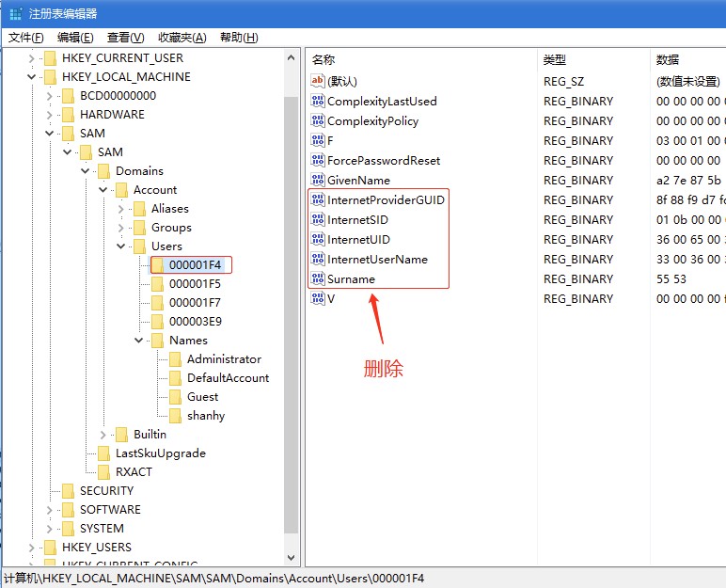Viewport: 726px width, 588px height.
Task: Select the 000001F5 key in tree
Action: 195,283
